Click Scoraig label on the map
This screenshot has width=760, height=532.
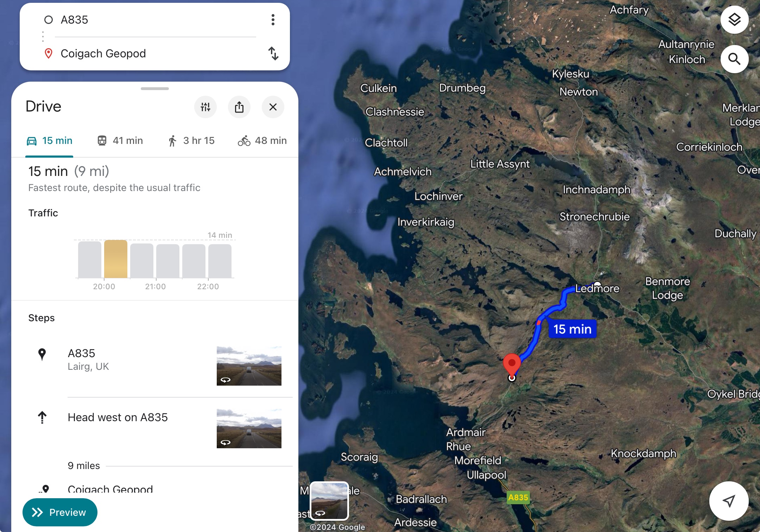359,457
